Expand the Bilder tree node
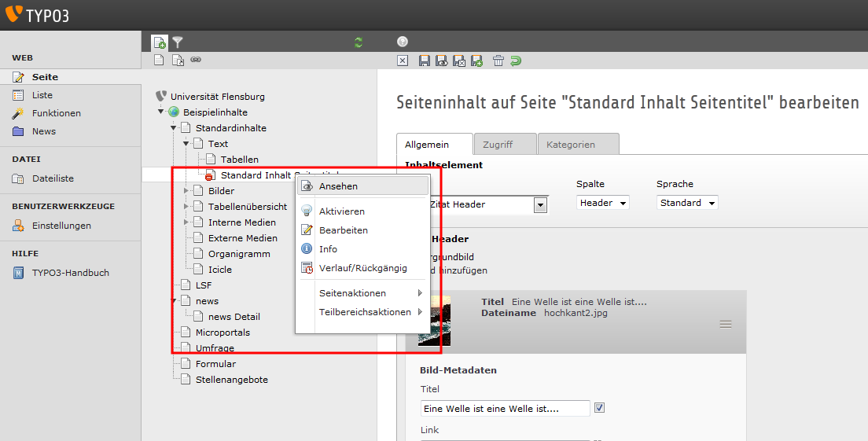868x441 pixels. click(186, 190)
